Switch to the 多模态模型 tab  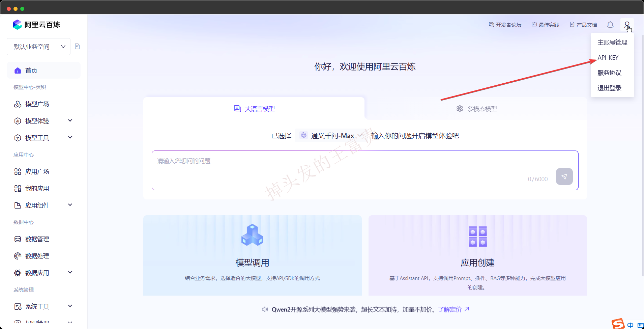click(476, 109)
